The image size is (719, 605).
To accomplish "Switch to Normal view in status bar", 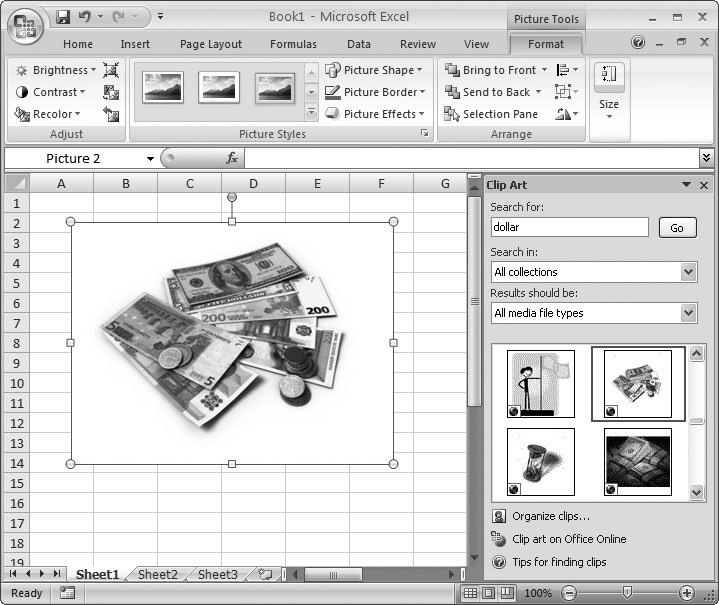I will 471,593.
